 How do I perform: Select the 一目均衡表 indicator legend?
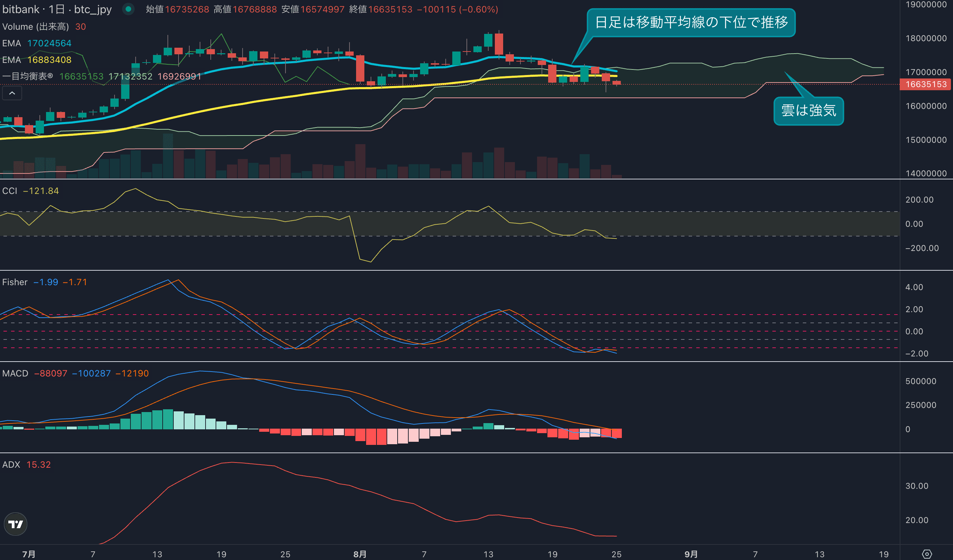pos(28,76)
